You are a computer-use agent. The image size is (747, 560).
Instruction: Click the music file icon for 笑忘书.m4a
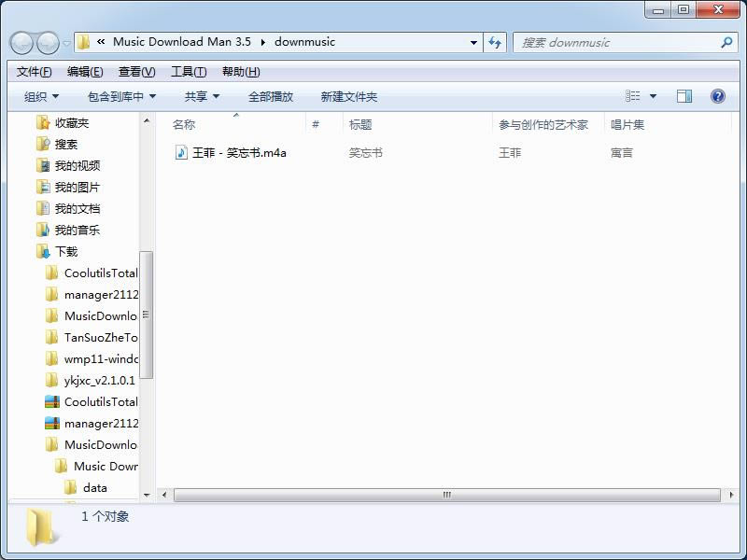pyautogui.click(x=181, y=152)
